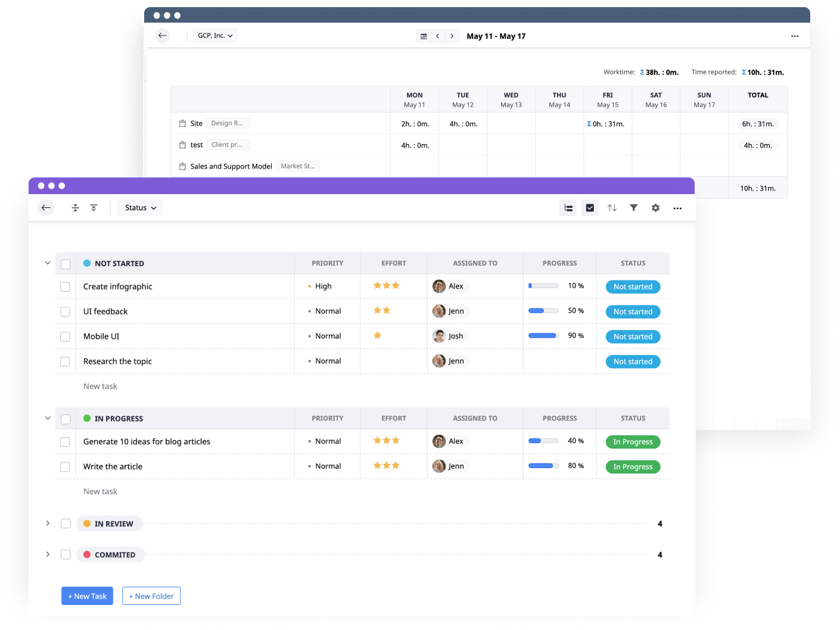
Task: Click the back arrow in task list
Action: (x=46, y=208)
